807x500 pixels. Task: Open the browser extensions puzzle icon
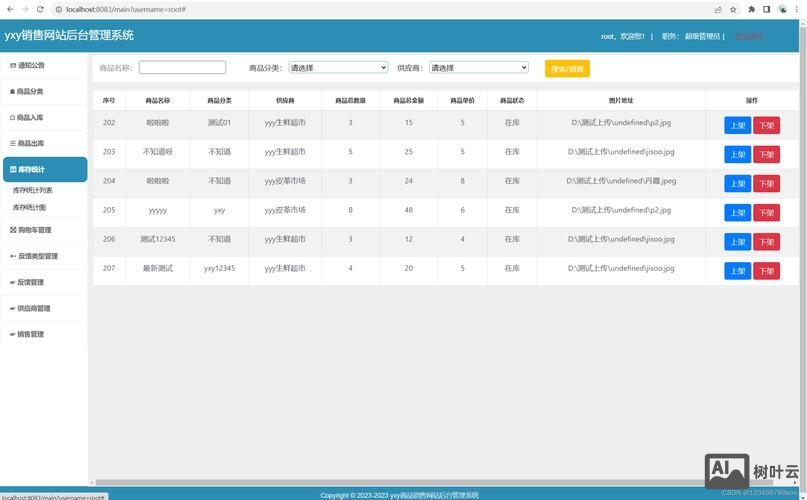pyautogui.click(x=751, y=9)
